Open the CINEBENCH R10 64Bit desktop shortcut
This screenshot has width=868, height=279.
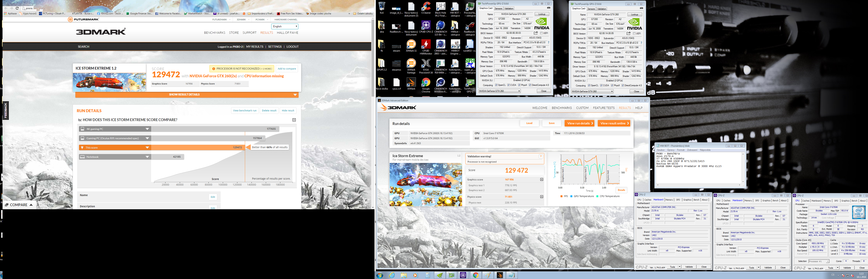click(440, 66)
